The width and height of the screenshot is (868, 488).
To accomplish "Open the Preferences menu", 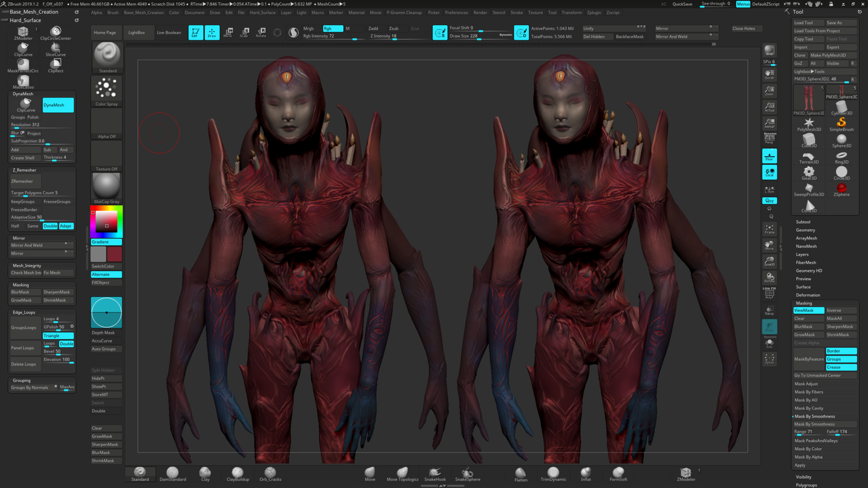I will click(457, 12).
